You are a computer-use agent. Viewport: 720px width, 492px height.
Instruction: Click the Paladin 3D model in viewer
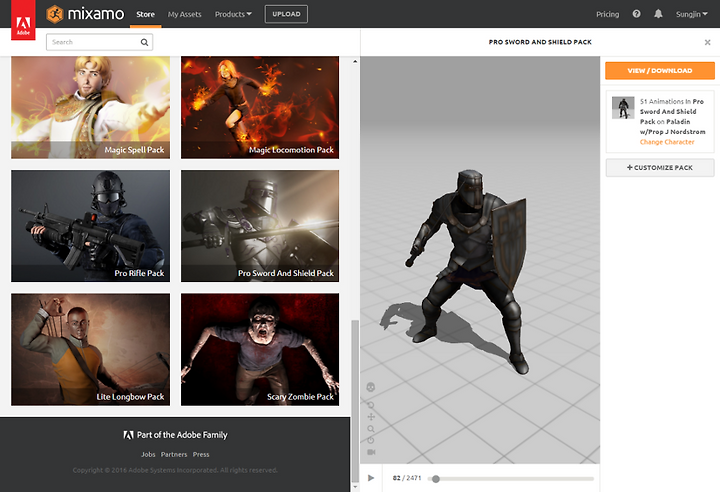(x=468, y=271)
